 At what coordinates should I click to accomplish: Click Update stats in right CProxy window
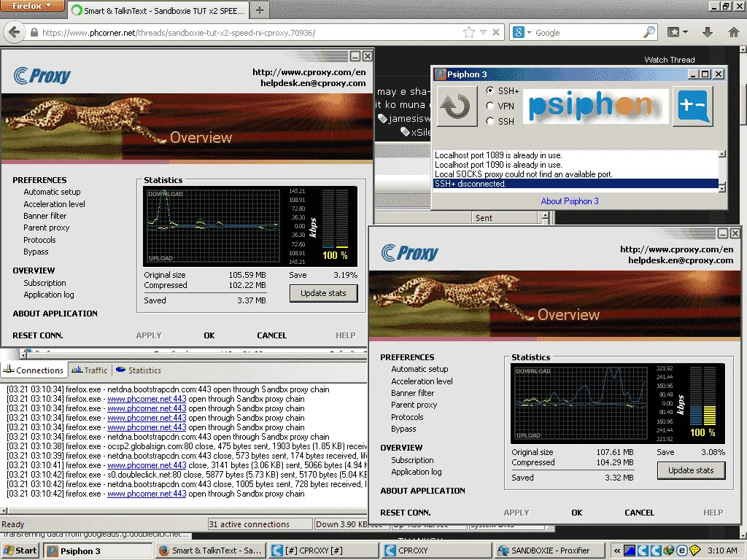[x=692, y=470]
